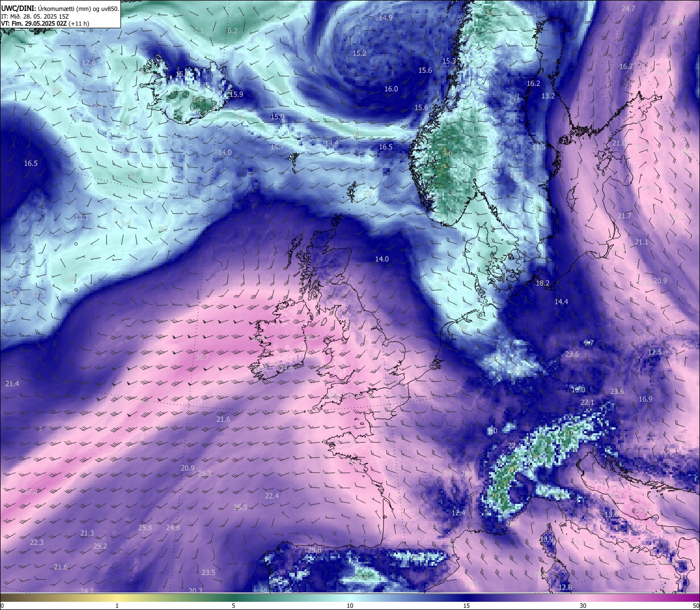Click the 16.2 value over northern Sweden
700x610 pixels.
[533, 84]
